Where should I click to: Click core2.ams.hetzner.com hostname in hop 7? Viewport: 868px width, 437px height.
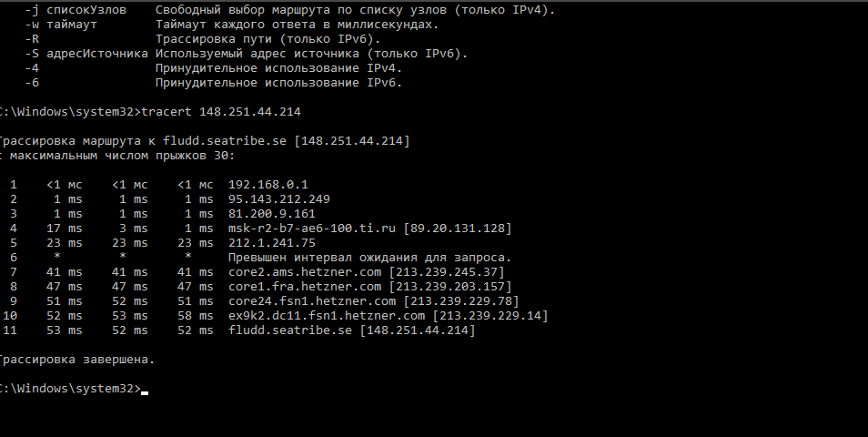click(x=305, y=272)
